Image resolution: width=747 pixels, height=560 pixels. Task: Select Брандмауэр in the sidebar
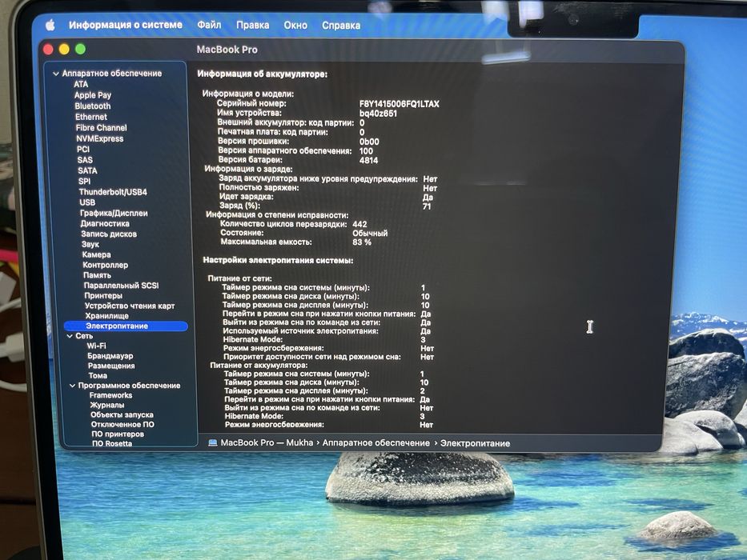coord(110,356)
